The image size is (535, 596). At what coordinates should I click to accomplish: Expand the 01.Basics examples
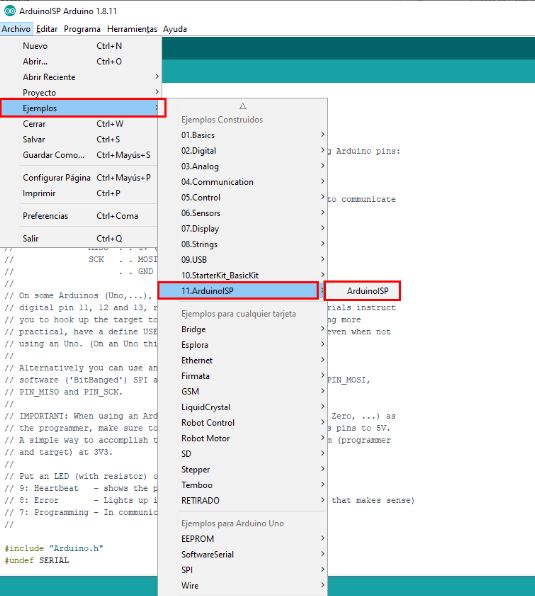242,135
